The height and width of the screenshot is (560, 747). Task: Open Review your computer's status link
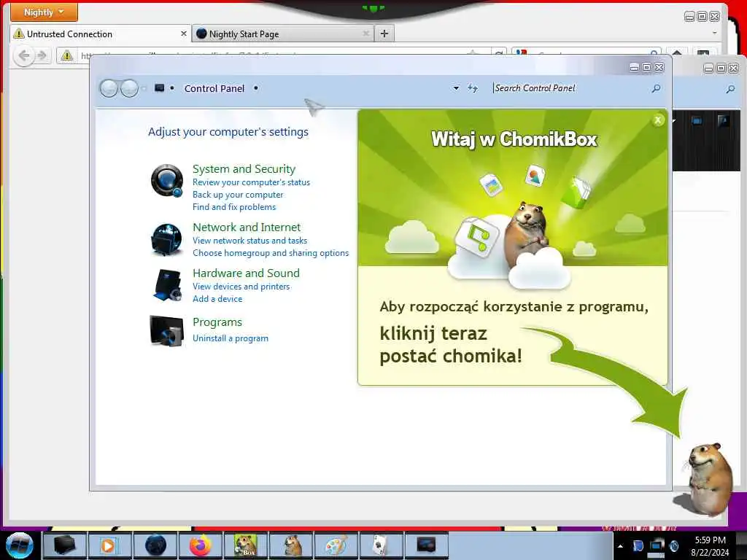point(251,182)
